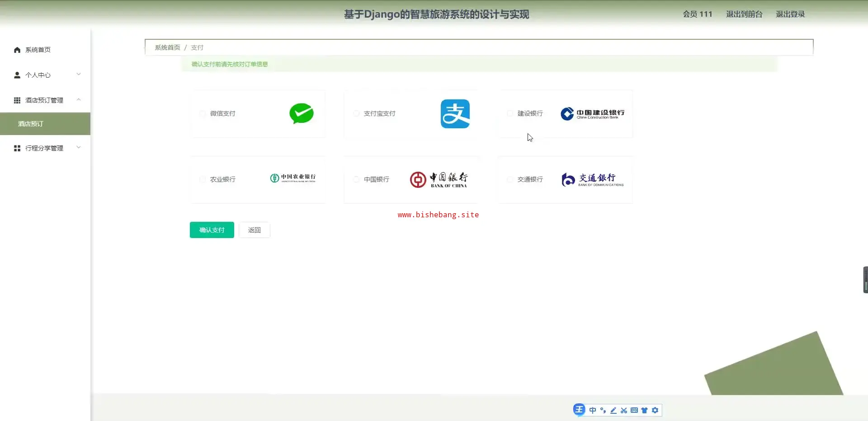
Task: Click the four-squares icon beside 行程分享管理
Action: click(x=17, y=148)
